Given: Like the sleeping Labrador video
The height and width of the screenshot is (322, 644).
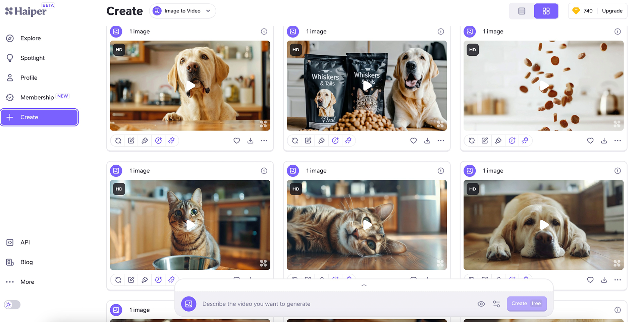Looking at the screenshot, I should [x=590, y=280].
